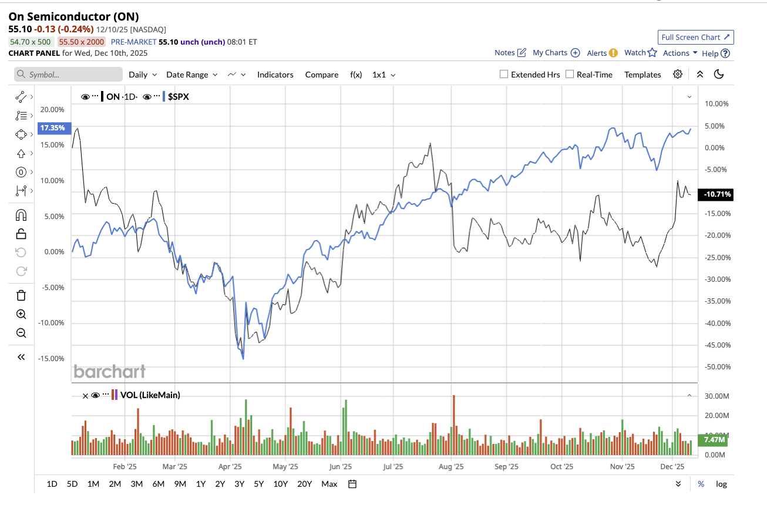Open the calendar date picker icon

(352, 484)
